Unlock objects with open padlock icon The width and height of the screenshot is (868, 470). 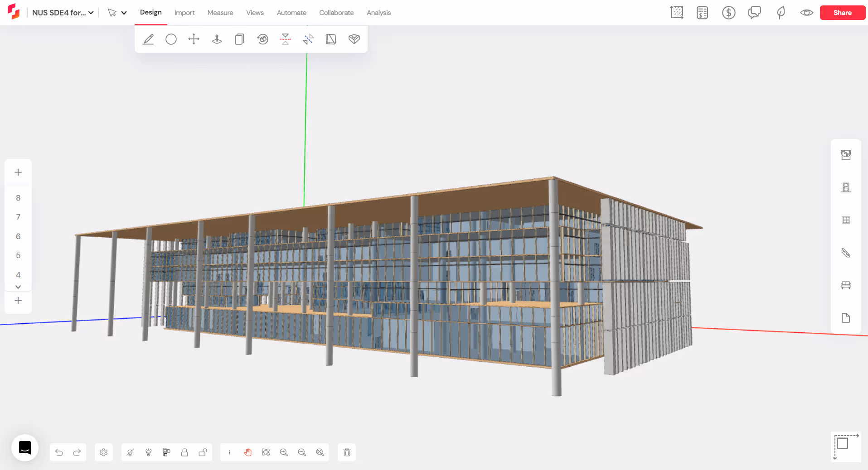tap(203, 452)
